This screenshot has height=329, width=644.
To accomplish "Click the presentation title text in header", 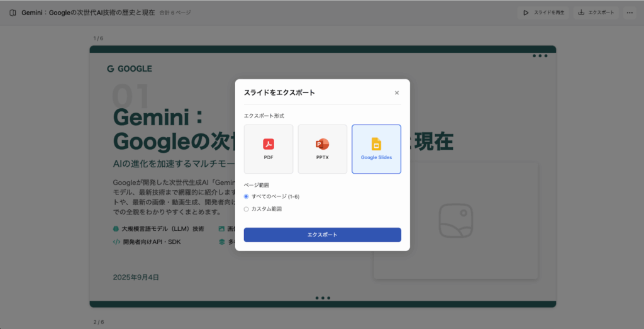I will pos(87,13).
